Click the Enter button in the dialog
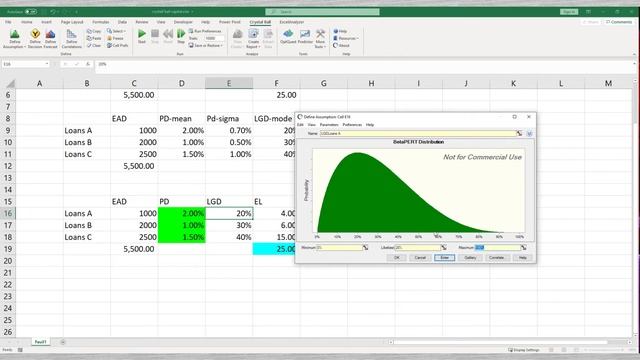Image resolution: width=640 pixels, height=360 pixels. 444,258
